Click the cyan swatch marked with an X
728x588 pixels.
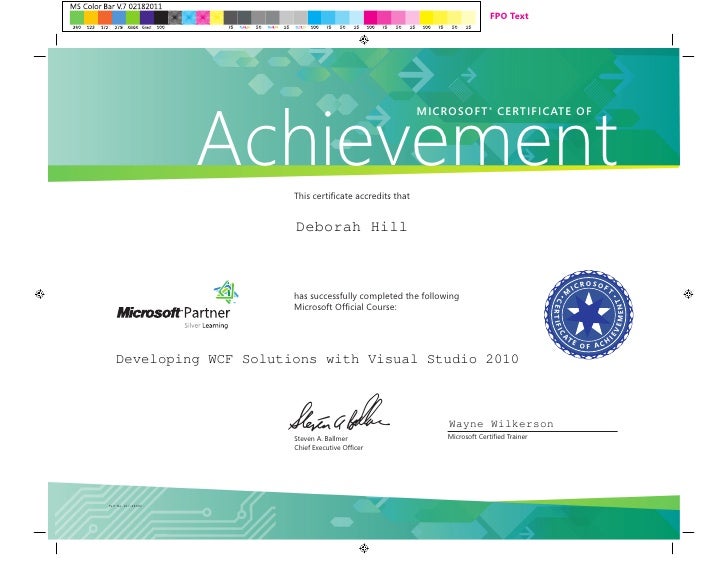pos(189,18)
